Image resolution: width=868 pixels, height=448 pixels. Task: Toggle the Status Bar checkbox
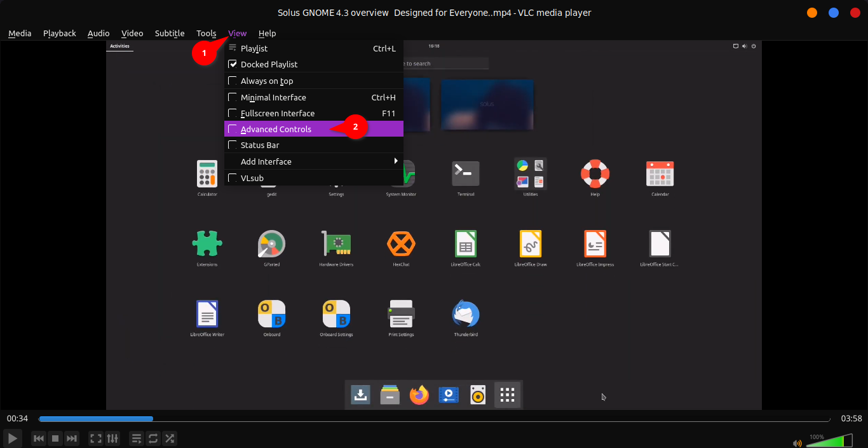click(x=233, y=145)
